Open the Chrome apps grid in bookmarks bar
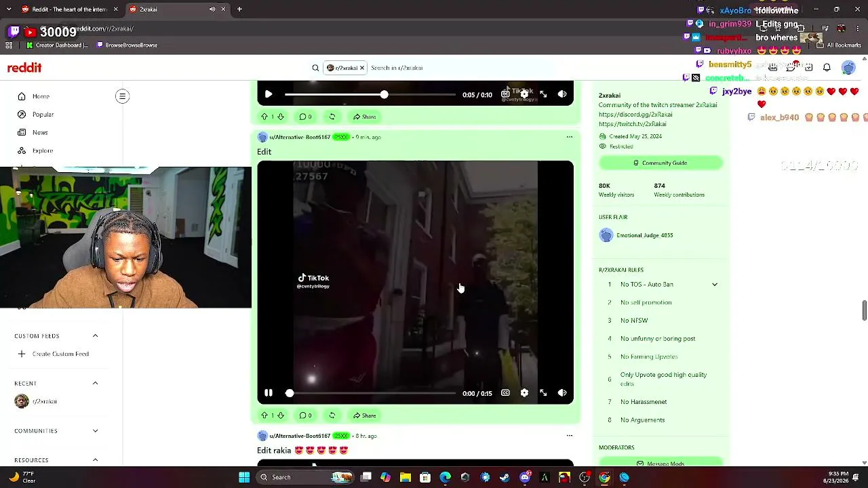The width and height of the screenshot is (868, 488). tap(9, 45)
